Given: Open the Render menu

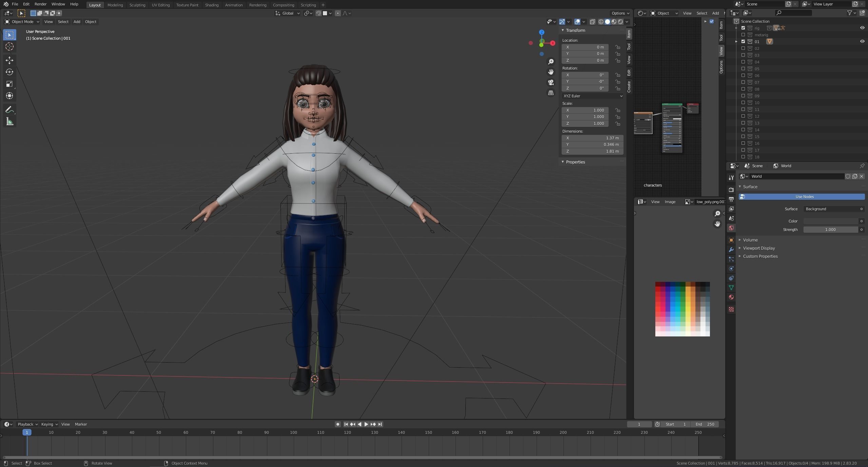Looking at the screenshot, I should (40, 4).
